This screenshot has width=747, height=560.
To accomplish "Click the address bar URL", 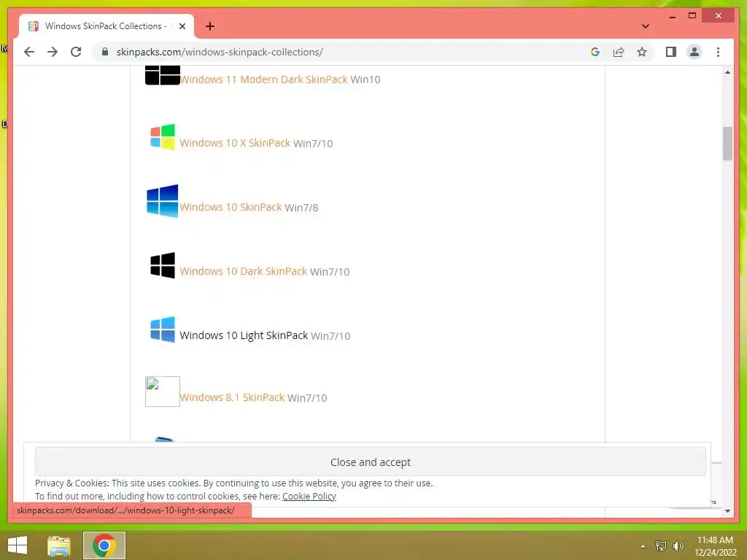I will [x=220, y=52].
